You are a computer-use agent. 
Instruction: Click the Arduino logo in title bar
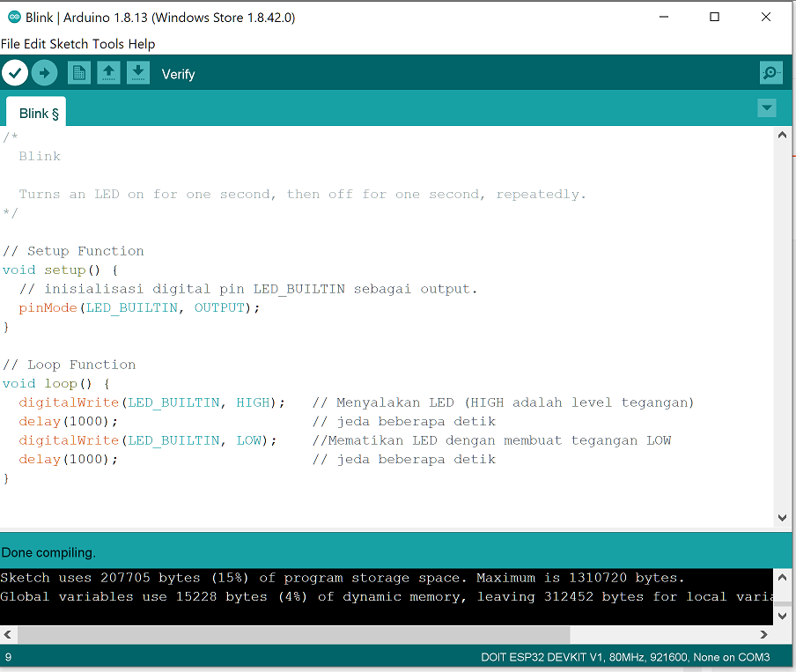pyautogui.click(x=14, y=17)
